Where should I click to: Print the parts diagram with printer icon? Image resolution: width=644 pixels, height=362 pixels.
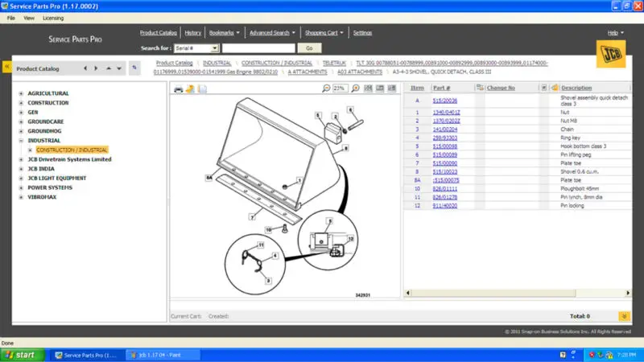click(x=178, y=88)
